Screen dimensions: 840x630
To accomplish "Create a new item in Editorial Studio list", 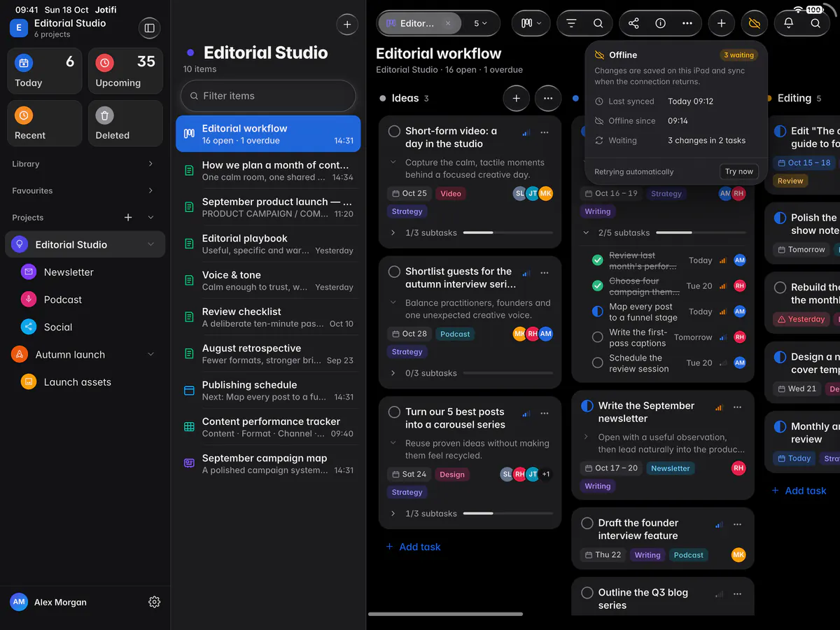I will (x=347, y=24).
